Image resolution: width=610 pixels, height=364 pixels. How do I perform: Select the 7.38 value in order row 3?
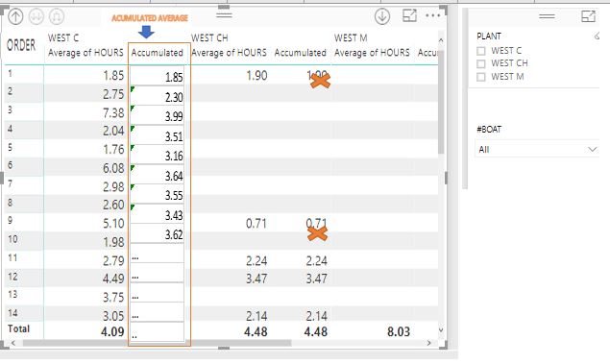pos(113,112)
